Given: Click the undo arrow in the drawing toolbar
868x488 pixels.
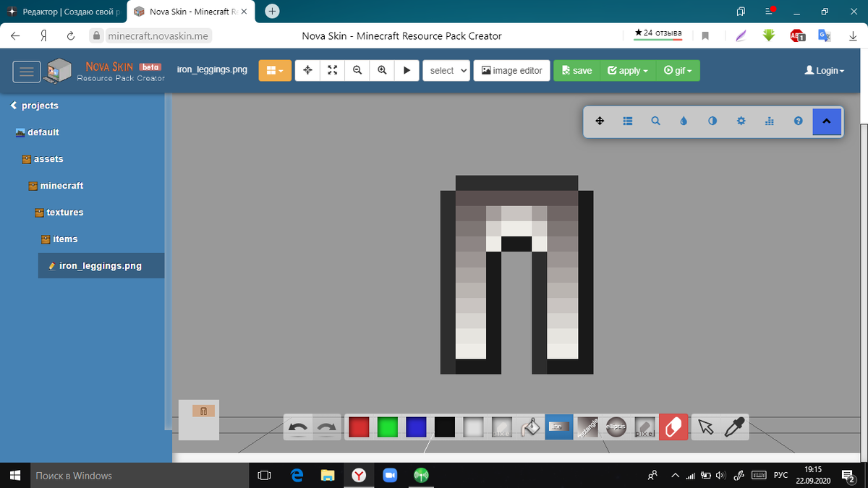Looking at the screenshot, I should (298, 427).
